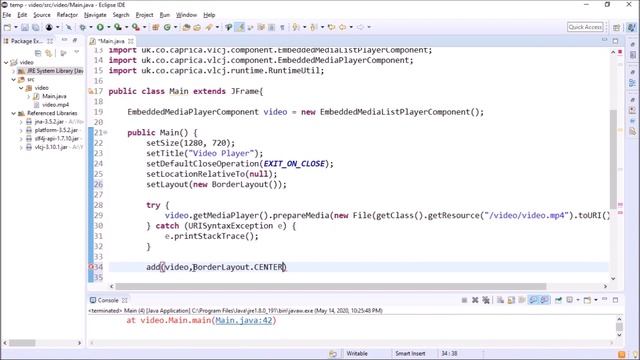Expand the jna-3.5.2.jar node

pyautogui.click(x=21, y=122)
